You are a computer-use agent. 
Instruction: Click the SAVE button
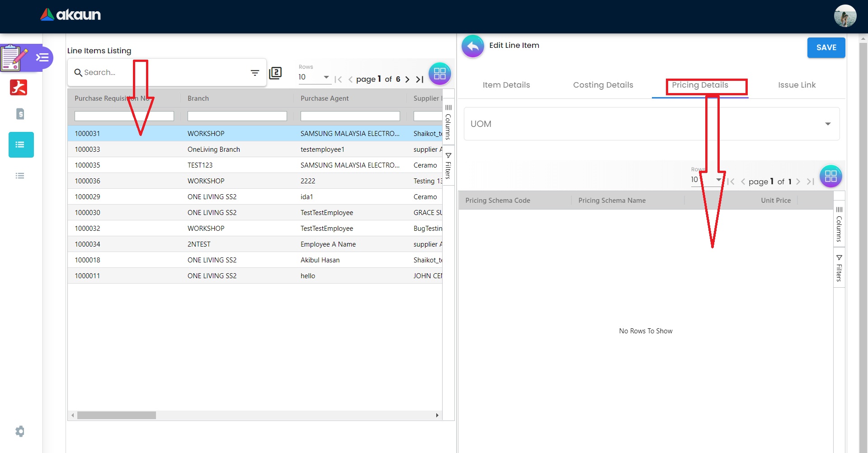(x=826, y=47)
